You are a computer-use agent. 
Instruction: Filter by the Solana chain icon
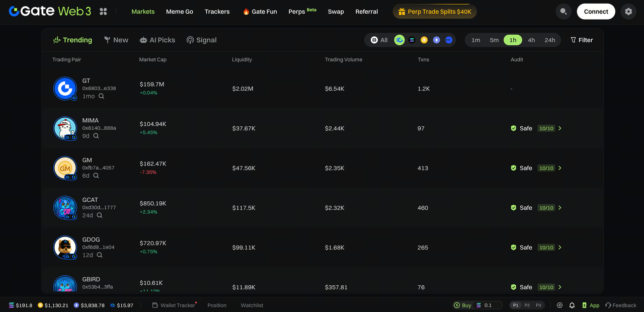[x=412, y=40]
